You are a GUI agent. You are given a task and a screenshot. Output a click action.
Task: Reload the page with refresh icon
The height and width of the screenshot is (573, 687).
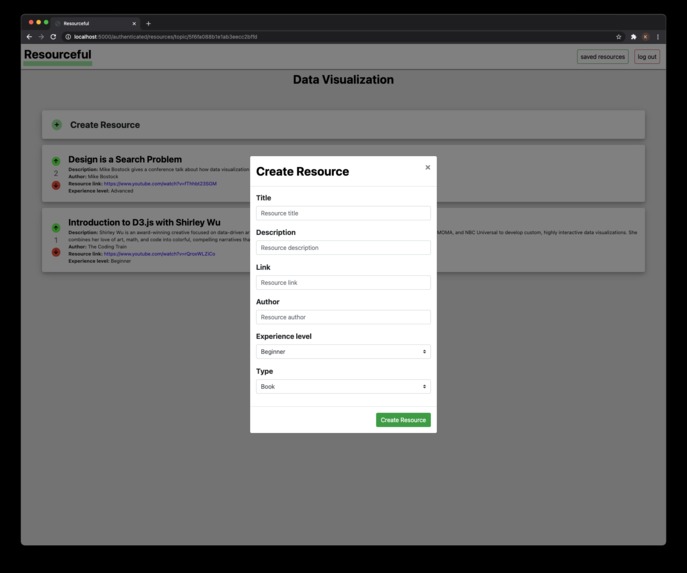click(x=53, y=37)
